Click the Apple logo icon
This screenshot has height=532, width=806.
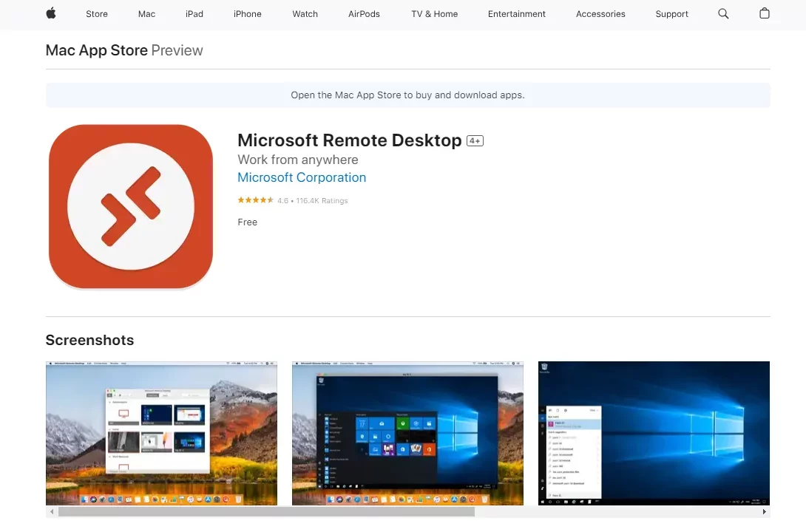(x=51, y=13)
